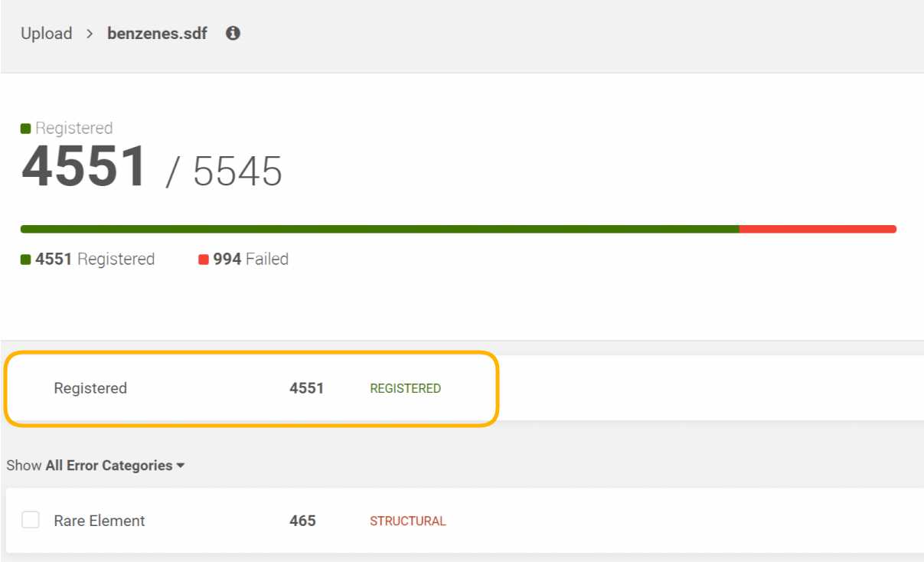Click the green registered portion of progress bar
The image size is (924, 562).
tap(379, 229)
